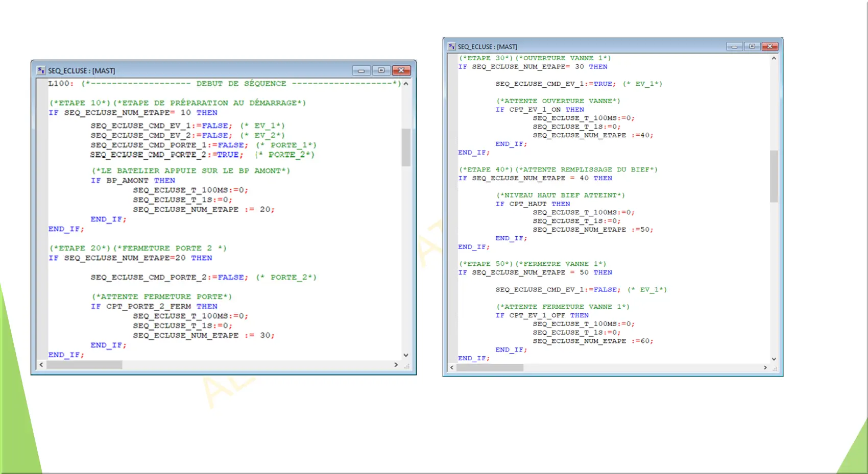The image size is (868, 474).
Task: Close the right SEQ_ECLUSE window
Action: point(770,46)
